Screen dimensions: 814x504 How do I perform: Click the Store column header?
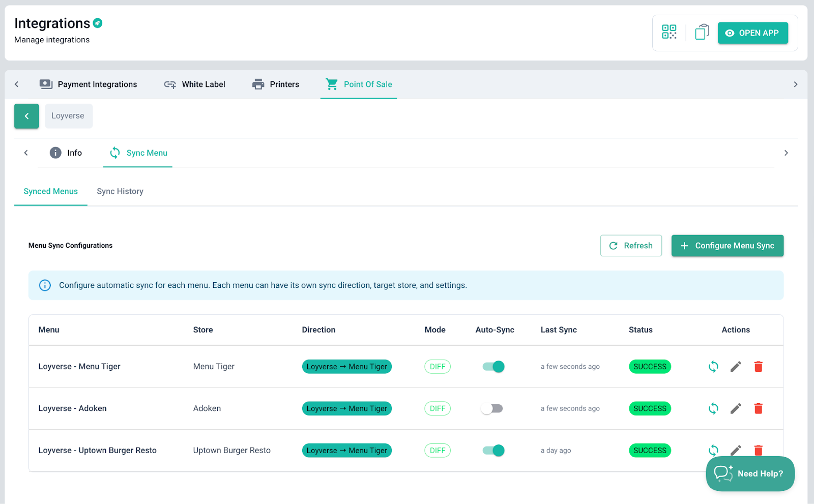click(x=203, y=330)
